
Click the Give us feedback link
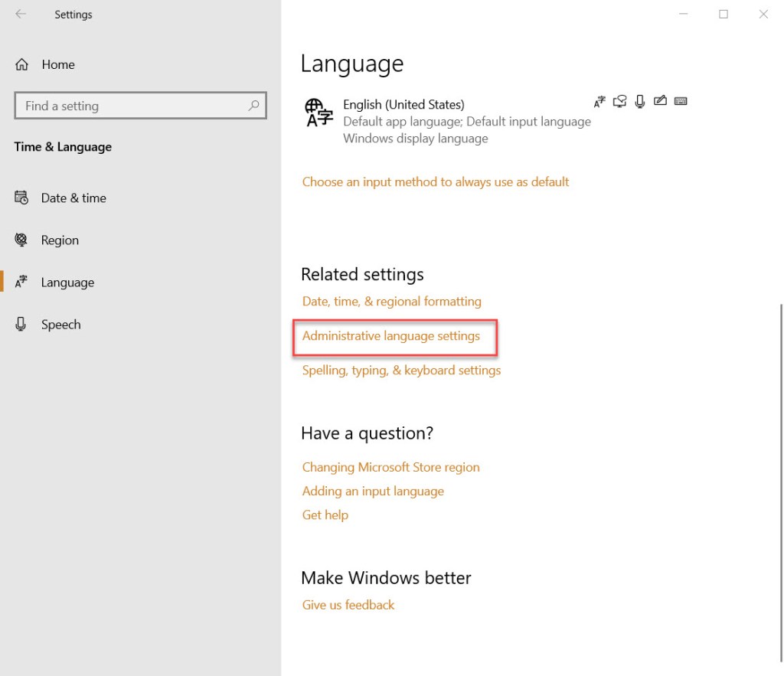tap(348, 605)
